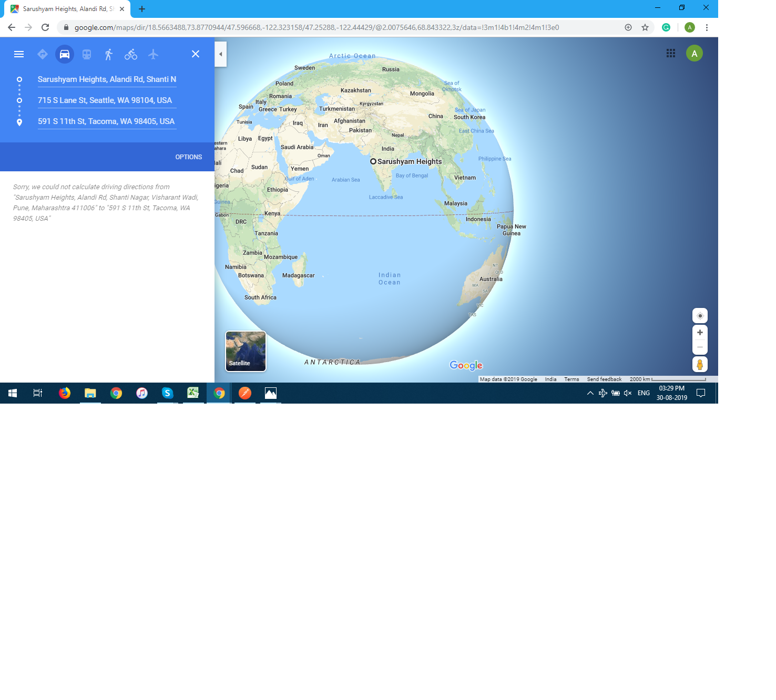Collapse the side panel arrow
Screen dimensions: 776x700
pyautogui.click(x=221, y=54)
